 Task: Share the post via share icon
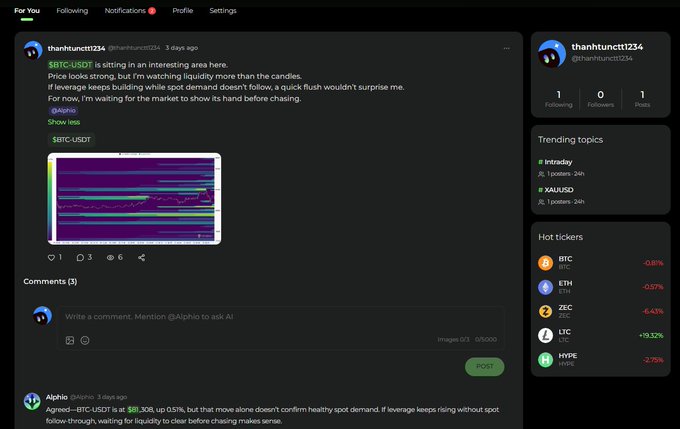point(141,258)
